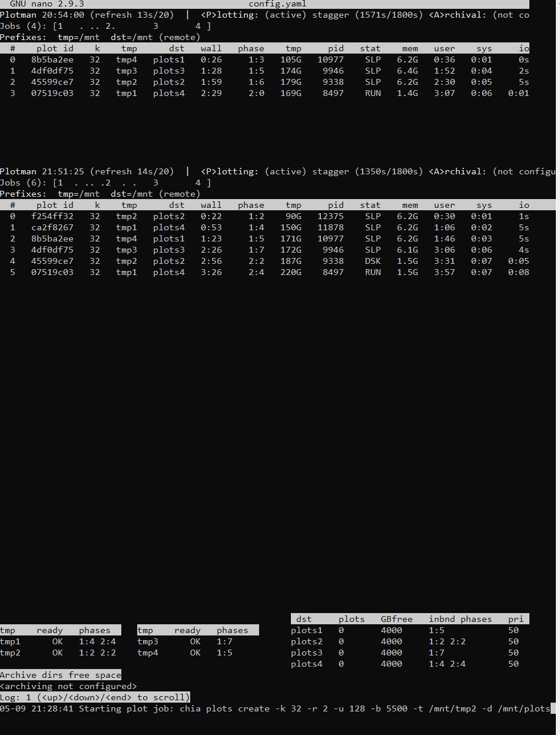Click phase value 2:0

click(x=256, y=93)
